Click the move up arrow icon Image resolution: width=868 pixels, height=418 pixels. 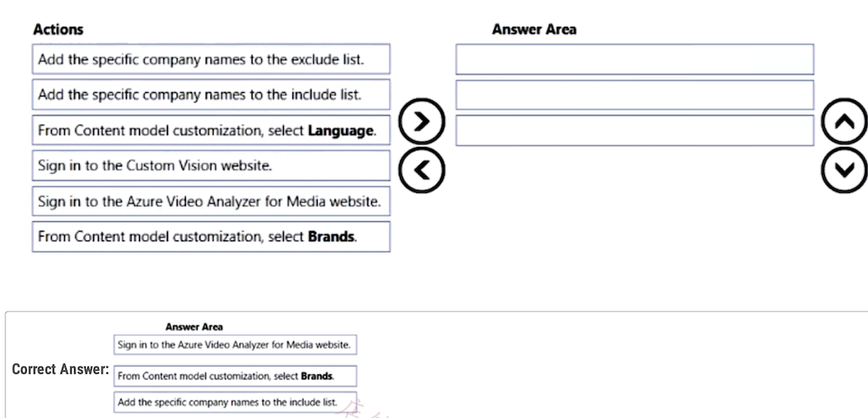click(844, 122)
